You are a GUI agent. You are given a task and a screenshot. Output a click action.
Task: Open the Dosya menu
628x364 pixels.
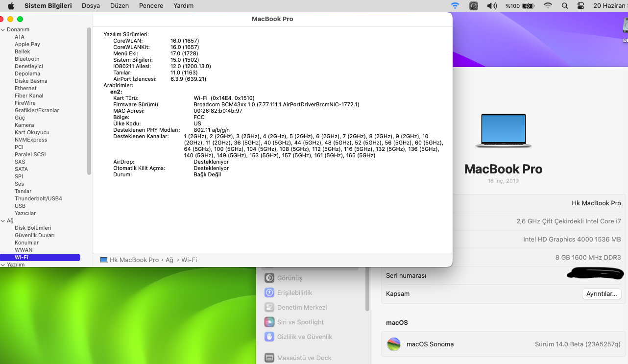(x=91, y=6)
